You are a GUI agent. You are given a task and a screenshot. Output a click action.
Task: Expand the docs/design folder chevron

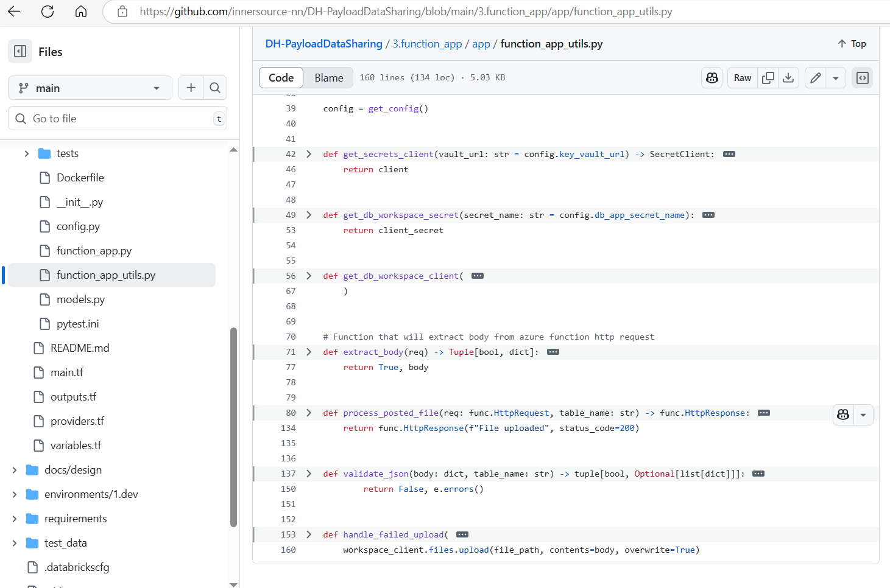point(14,470)
